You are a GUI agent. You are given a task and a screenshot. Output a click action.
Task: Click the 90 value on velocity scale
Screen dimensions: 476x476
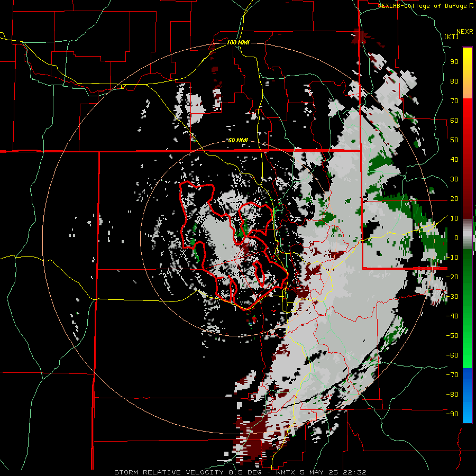[x=454, y=62]
